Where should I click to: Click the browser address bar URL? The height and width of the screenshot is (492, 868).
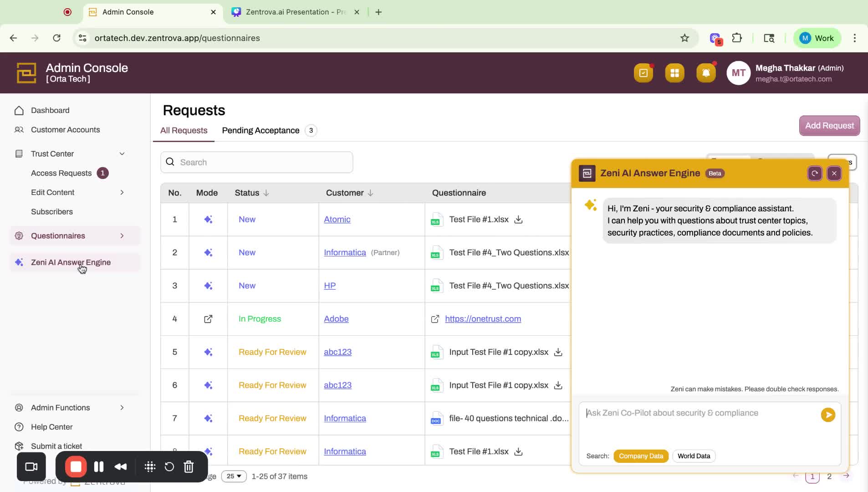177,38
